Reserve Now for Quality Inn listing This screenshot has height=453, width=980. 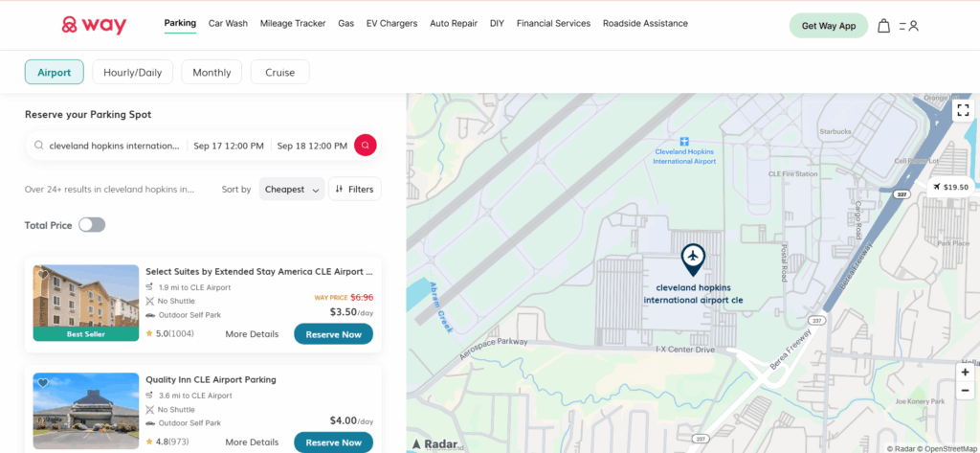point(333,442)
